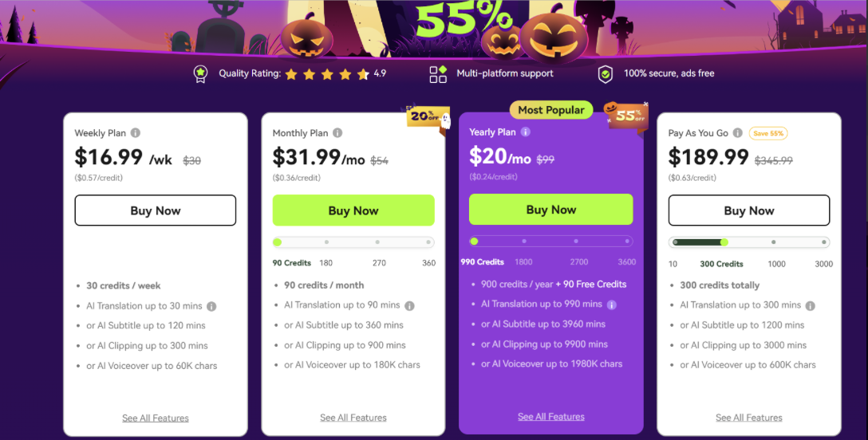Image resolution: width=868 pixels, height=440 pixels.
Task: Click info icon after Yearly AI Translation 990 mins
Action: (x=612, y=304)
